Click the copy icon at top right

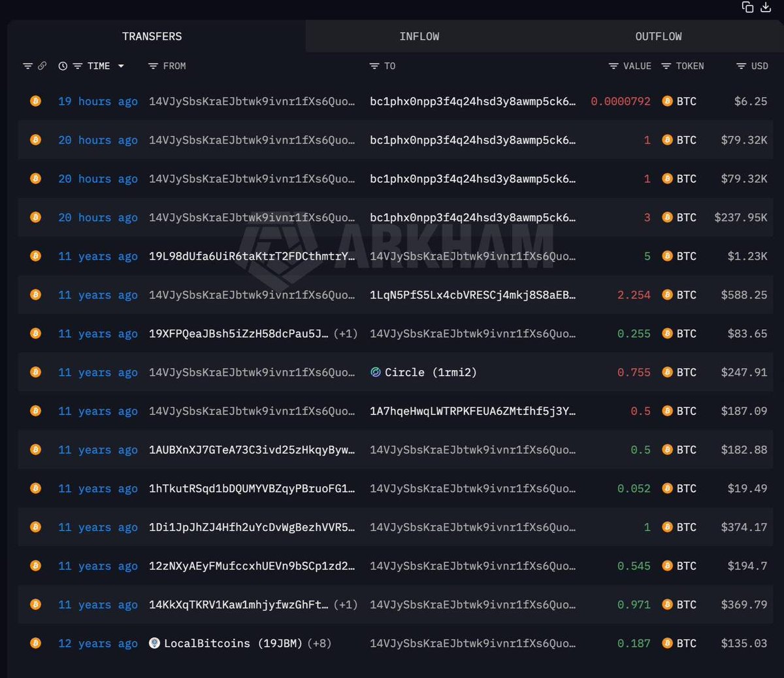click(747, 7)
